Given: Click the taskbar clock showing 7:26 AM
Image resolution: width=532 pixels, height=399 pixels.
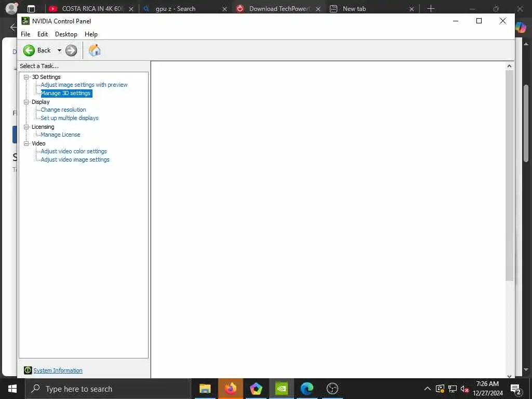Looking at the screenshot, I should [487, 389].
